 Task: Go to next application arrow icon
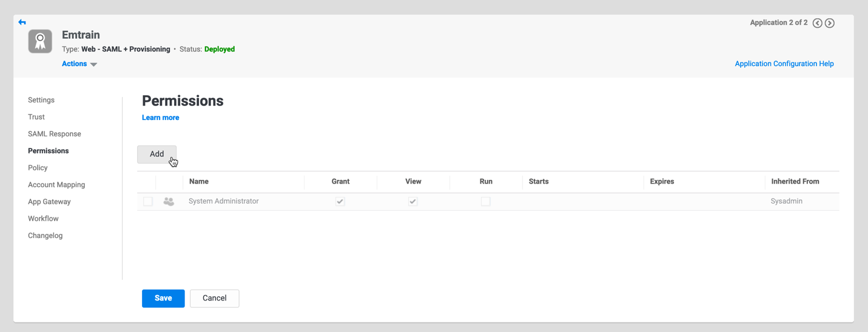830,23
